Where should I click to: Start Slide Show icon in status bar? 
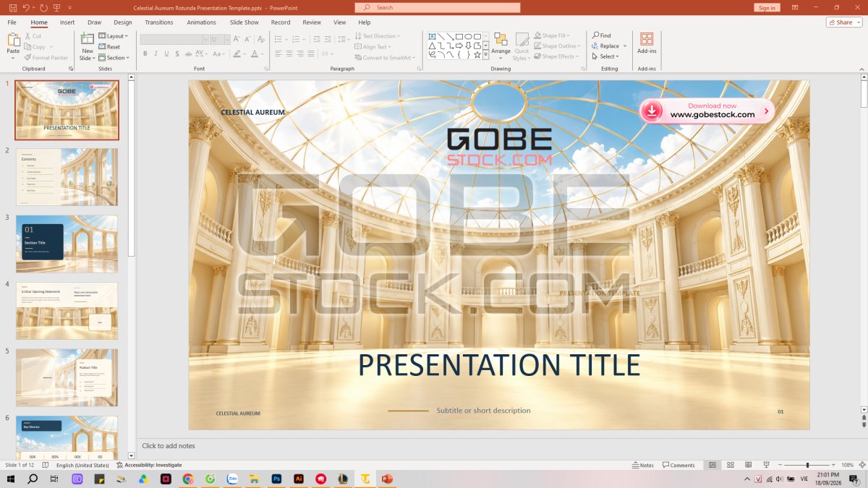pos(765,465)
